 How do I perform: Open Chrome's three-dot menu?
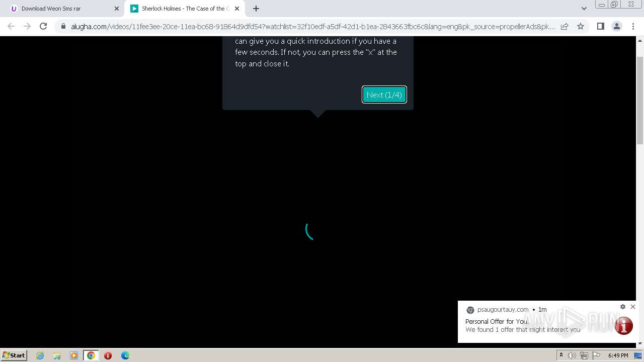632,26
